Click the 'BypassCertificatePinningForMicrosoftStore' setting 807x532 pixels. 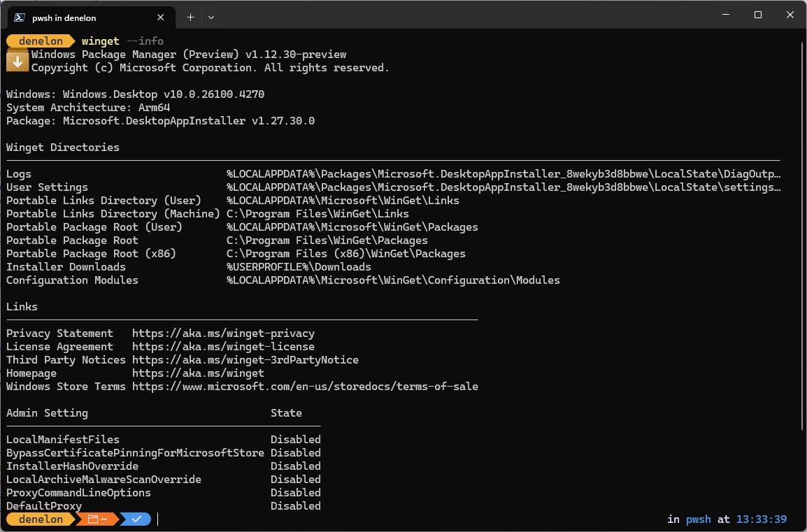point(135,453)
